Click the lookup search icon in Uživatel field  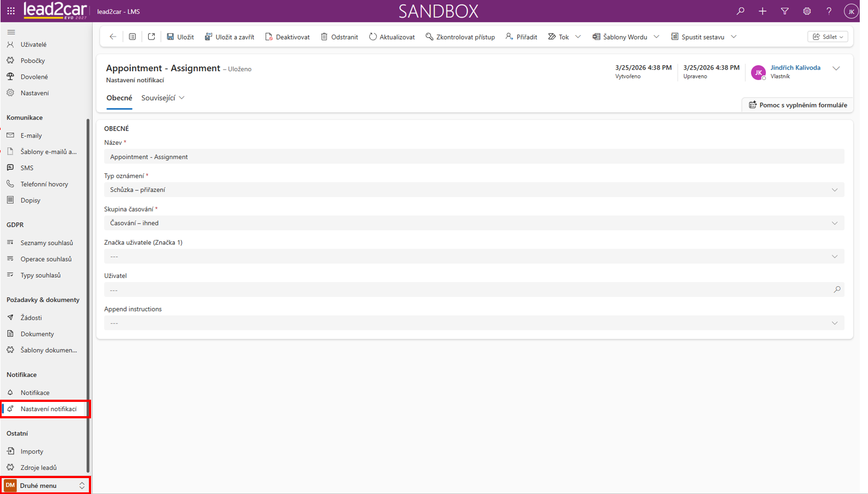click(837, 289)
